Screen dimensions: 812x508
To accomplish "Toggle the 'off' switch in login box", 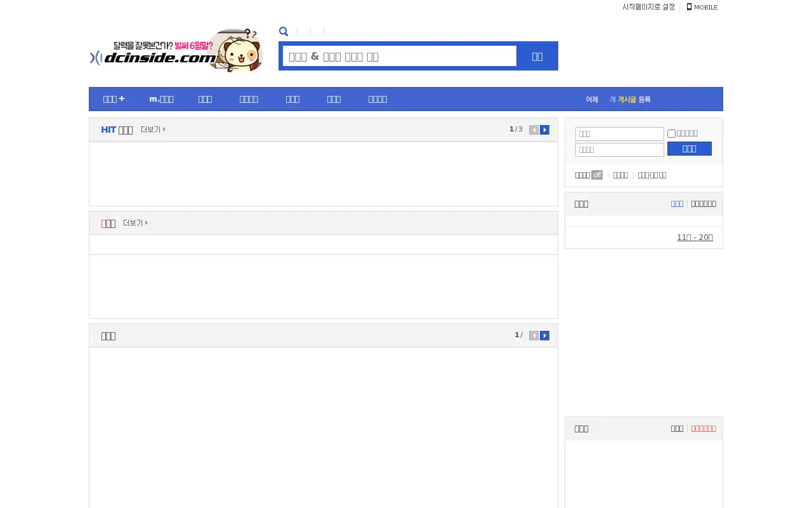I will click(597, 175).
